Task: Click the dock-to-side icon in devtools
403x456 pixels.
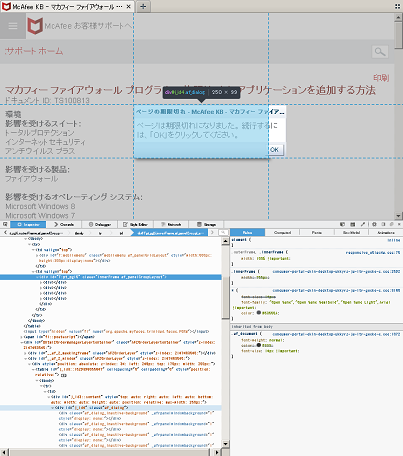Action: coord(383,224)
